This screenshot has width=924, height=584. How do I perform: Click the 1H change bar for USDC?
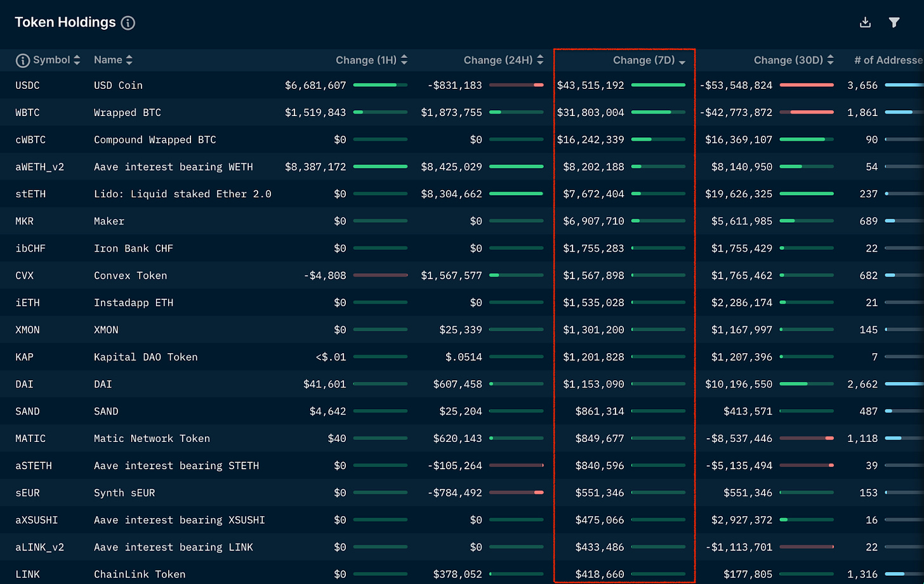[x=380, y=85]
